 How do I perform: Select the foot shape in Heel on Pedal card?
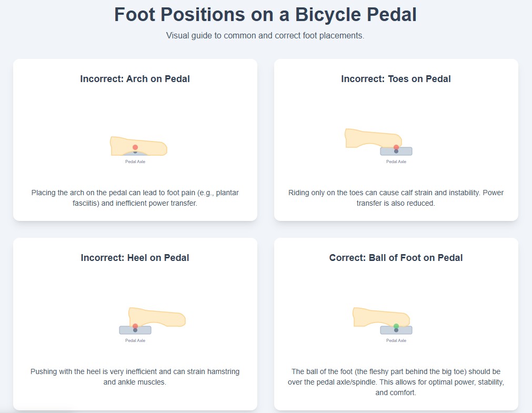[x=157, y=317]
